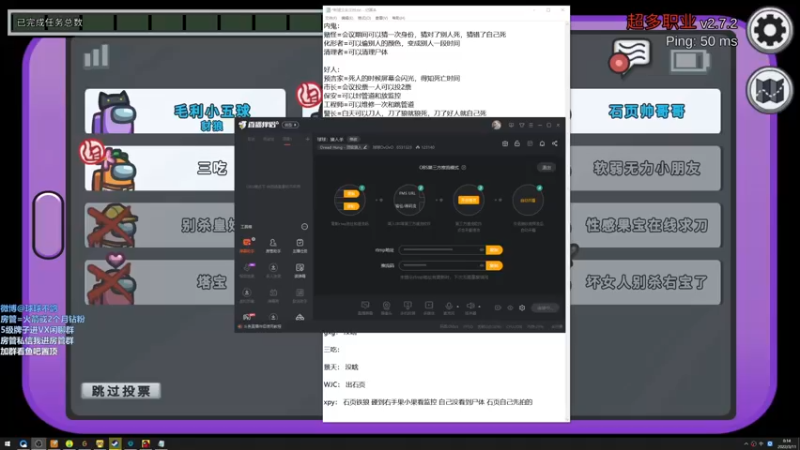This screenshot has width=800, height=450.
Task: Vote for player 毛利小五球
Action: click(x=185, y=112)
